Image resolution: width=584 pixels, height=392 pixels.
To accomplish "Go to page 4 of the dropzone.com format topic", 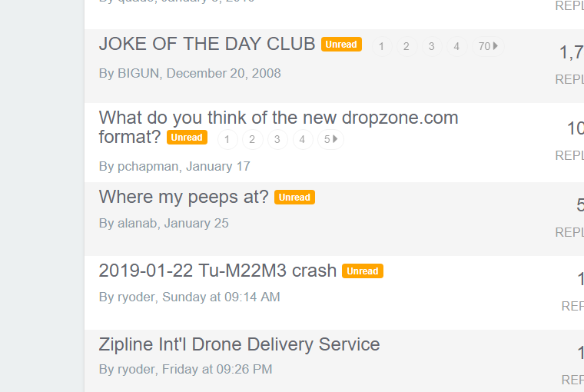I will pyautogui.click(x=303, y=139).
